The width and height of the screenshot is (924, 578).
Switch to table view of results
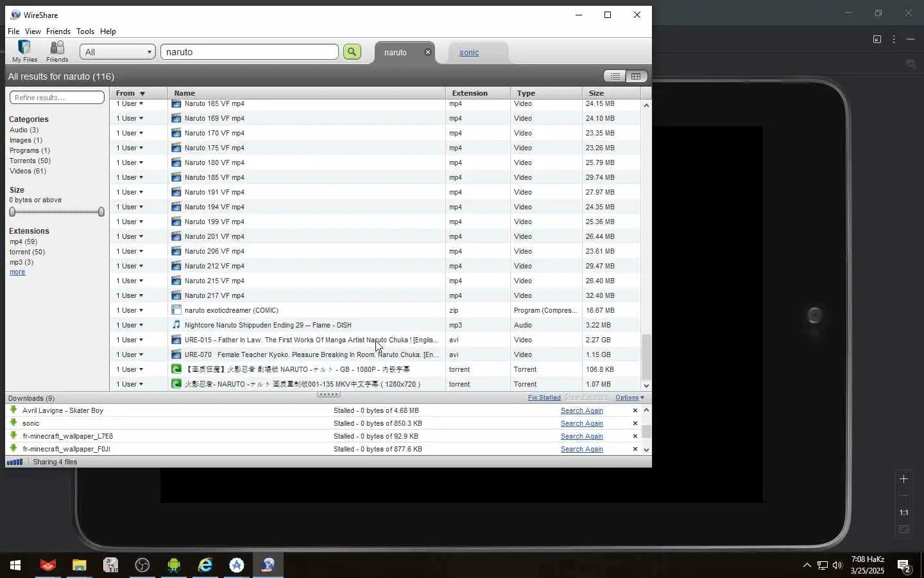coord(636,76)
